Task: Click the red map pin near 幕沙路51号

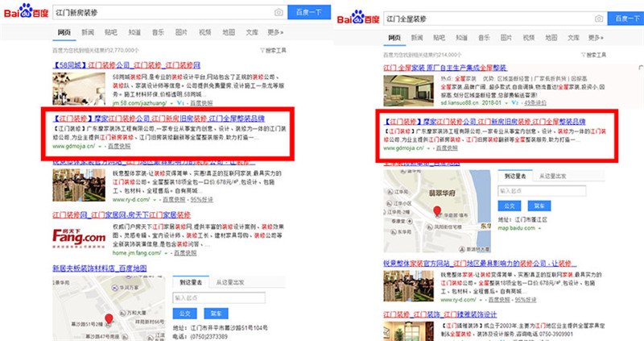Action: [109, 319]
